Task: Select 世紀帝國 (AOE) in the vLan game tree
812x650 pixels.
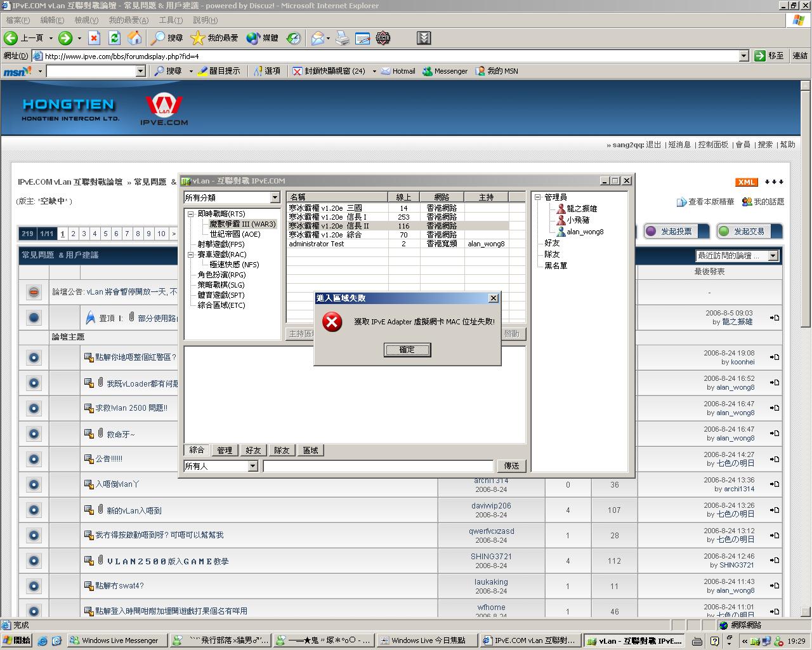Action: click(235, 234)
